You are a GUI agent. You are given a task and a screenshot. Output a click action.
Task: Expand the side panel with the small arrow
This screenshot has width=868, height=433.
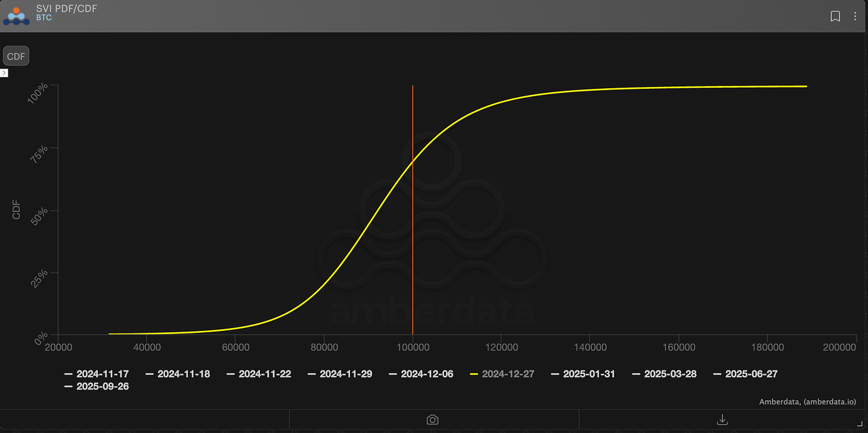click(4, 73)
